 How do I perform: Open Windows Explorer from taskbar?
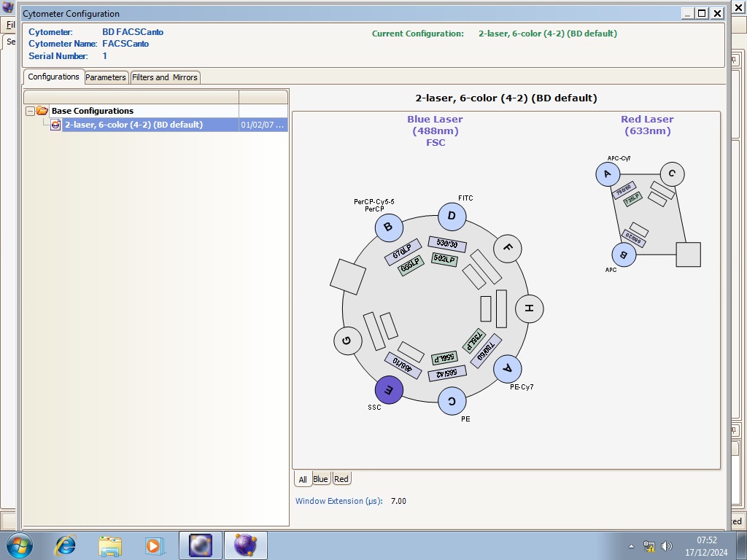coord(110,545)
